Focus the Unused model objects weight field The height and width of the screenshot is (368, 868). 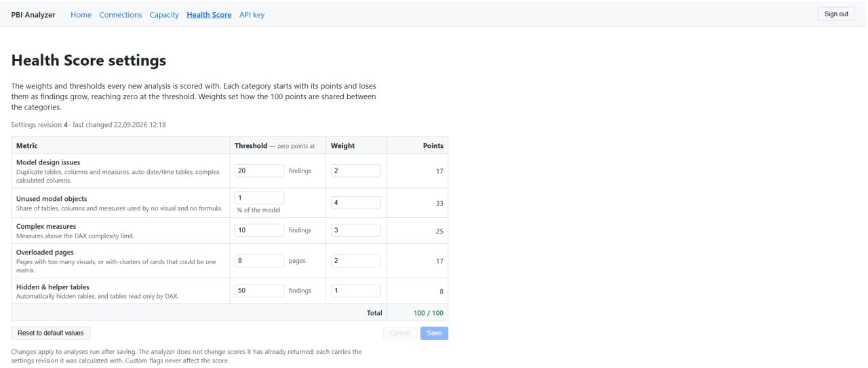[356, 202]
